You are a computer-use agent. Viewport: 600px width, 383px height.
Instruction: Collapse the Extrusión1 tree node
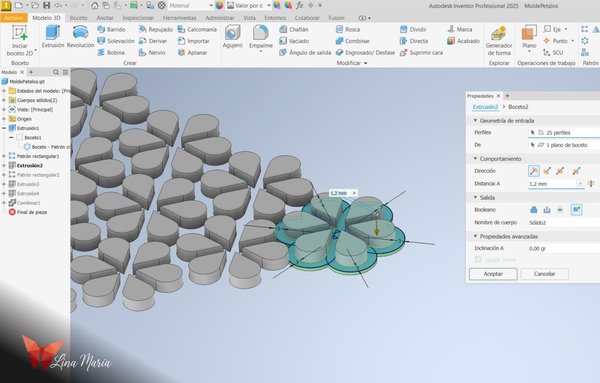coord(4,128)
